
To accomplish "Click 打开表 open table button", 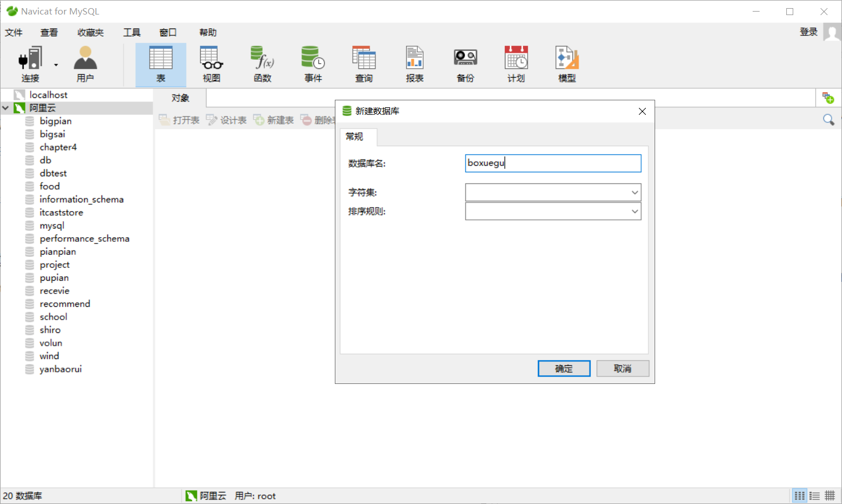I will click(179, 120).
